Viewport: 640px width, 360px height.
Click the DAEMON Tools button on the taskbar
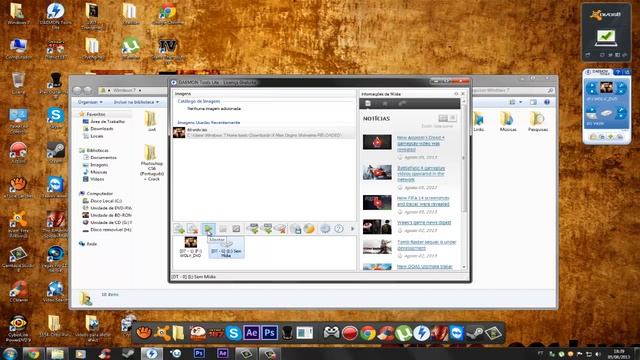tap(151, 353)
